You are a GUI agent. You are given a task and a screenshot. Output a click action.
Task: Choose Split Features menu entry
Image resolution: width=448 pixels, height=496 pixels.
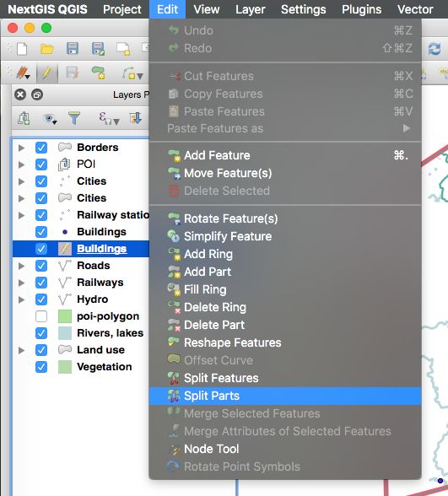[x=285, y=378]
